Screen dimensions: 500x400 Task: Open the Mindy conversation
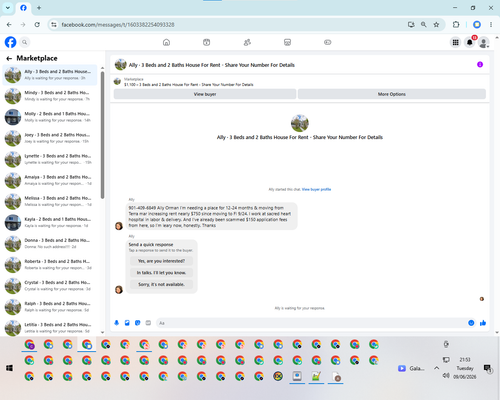[x=50, y=96]
